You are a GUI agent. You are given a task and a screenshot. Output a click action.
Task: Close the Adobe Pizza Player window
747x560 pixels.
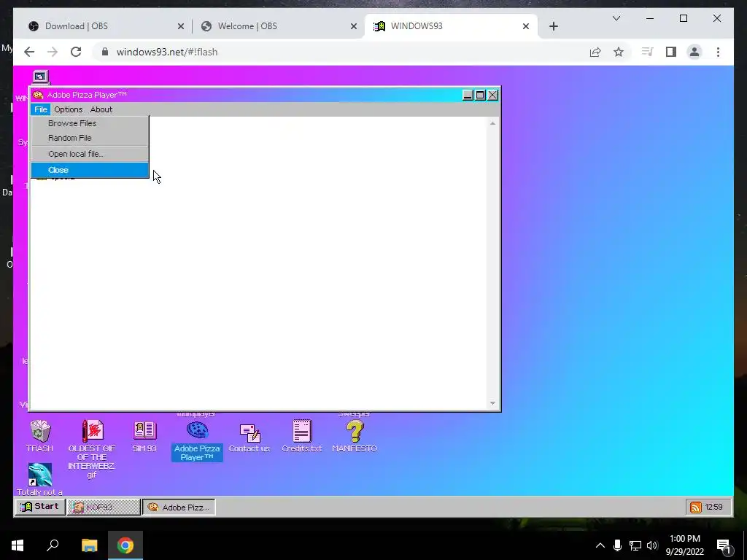pos(492,96)
